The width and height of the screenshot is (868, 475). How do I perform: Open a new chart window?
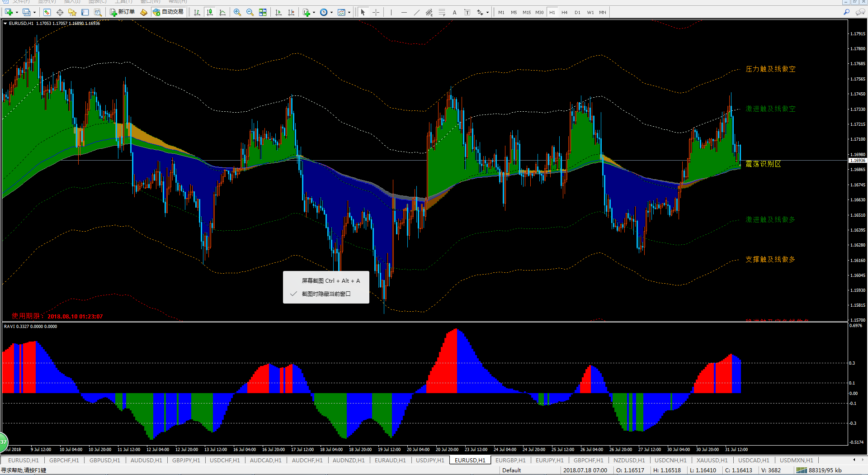point(9,12)
